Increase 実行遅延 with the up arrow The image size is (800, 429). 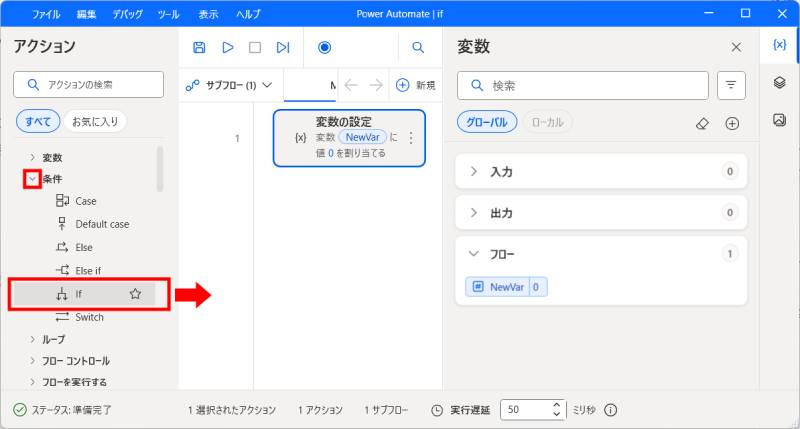(x=557, y=406)
